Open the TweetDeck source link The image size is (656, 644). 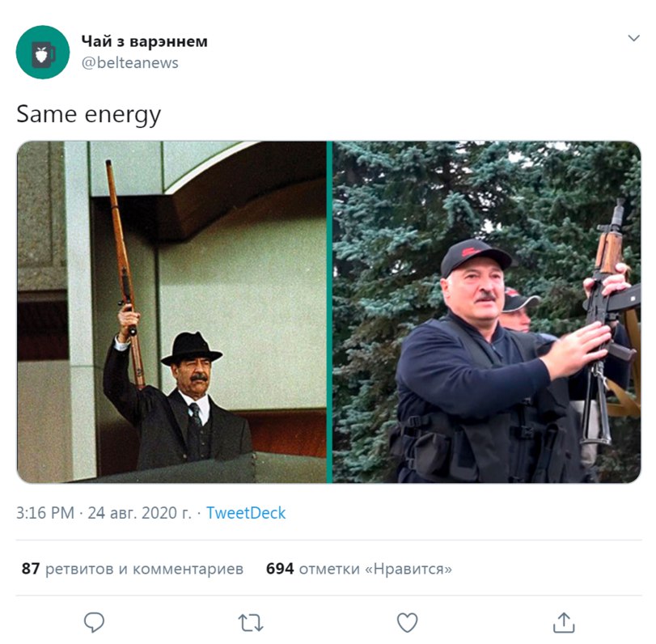point(246,513)
